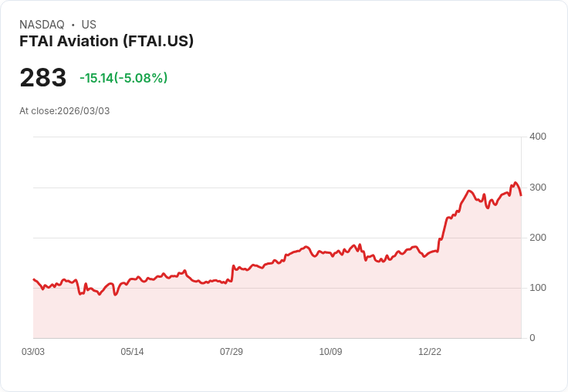Click the 300 y-axis label

(x=538, y=188)
